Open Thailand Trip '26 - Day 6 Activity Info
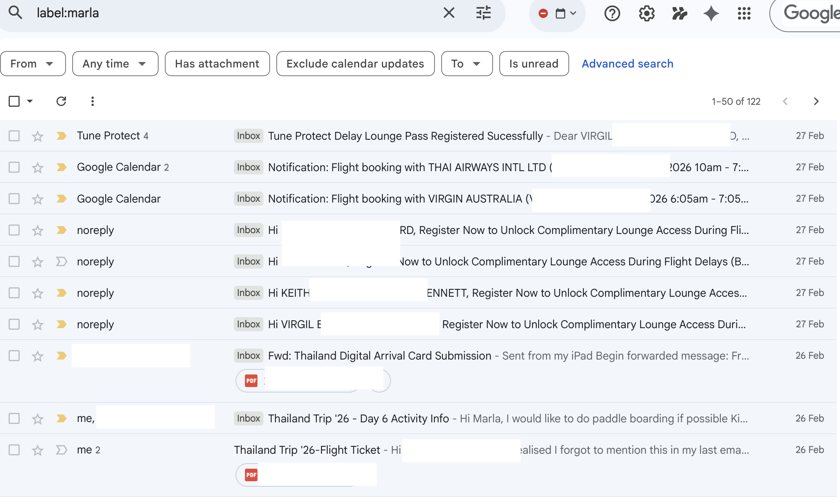Screen dimensions: 840x504 418,418
